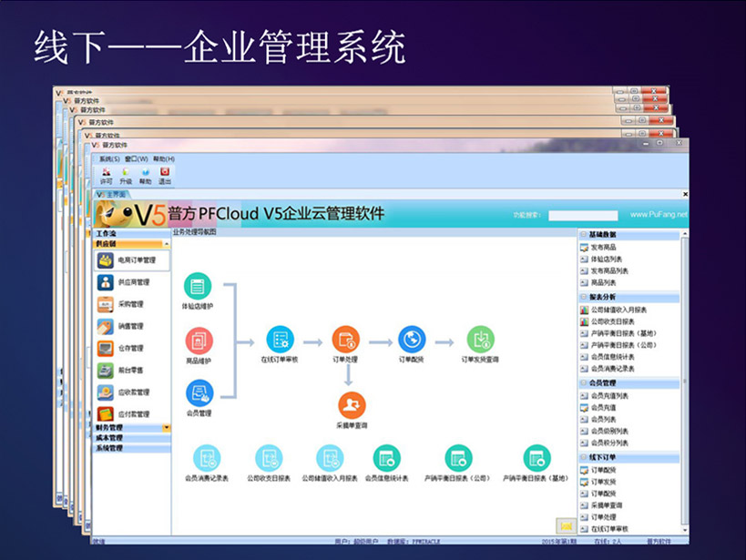
Task: Open 商品维护 from the flow chart
Action: pyautogui.click(x=198, y=341)
